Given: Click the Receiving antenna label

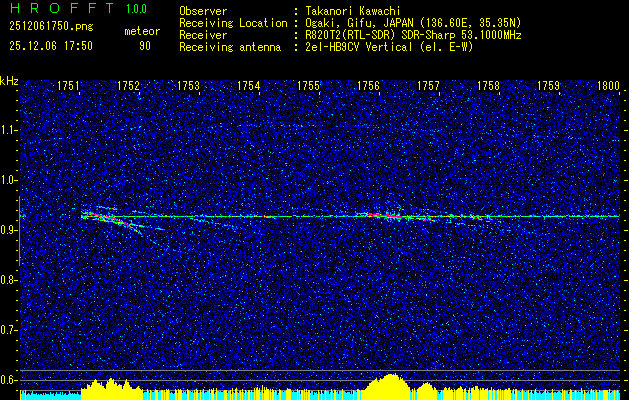Looking at the screenshot, I should (230, 47).
